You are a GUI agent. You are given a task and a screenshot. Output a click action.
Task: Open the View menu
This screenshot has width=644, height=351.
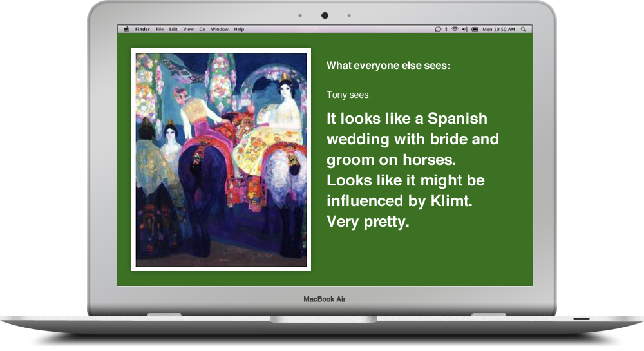(x=189, y=29)
